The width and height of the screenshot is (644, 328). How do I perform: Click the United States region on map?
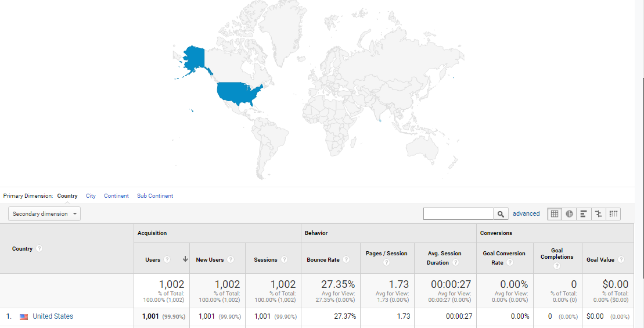pos(238,93)
